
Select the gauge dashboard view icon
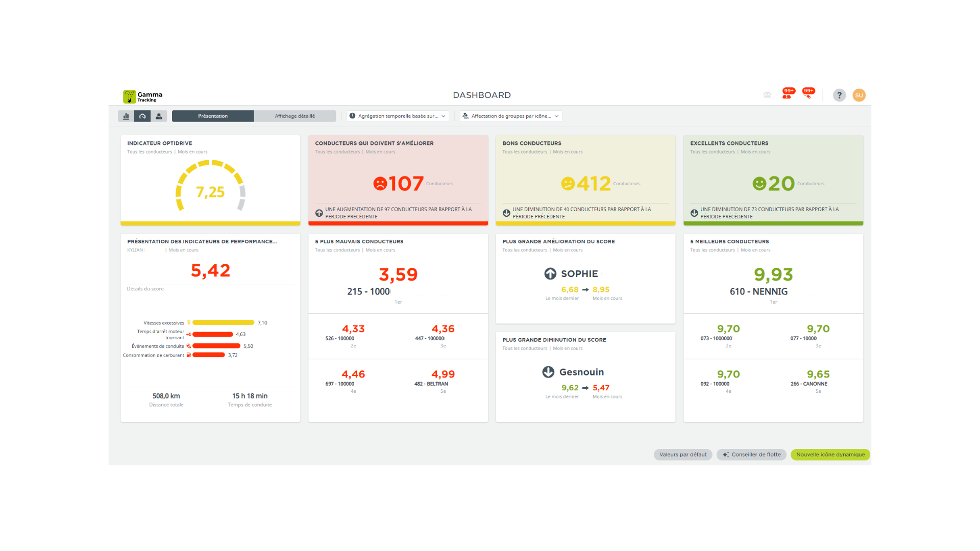(x=142, y=116)
